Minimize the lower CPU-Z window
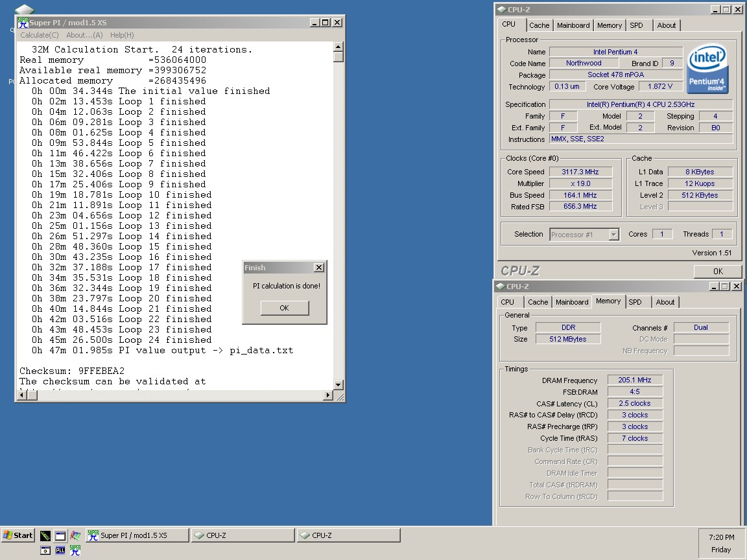747x560 pixels. 714,286
